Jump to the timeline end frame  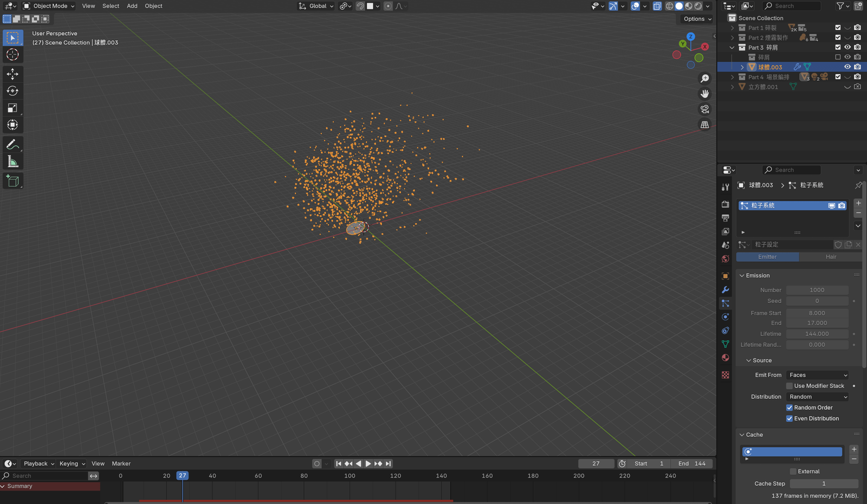tap(388, 463)
